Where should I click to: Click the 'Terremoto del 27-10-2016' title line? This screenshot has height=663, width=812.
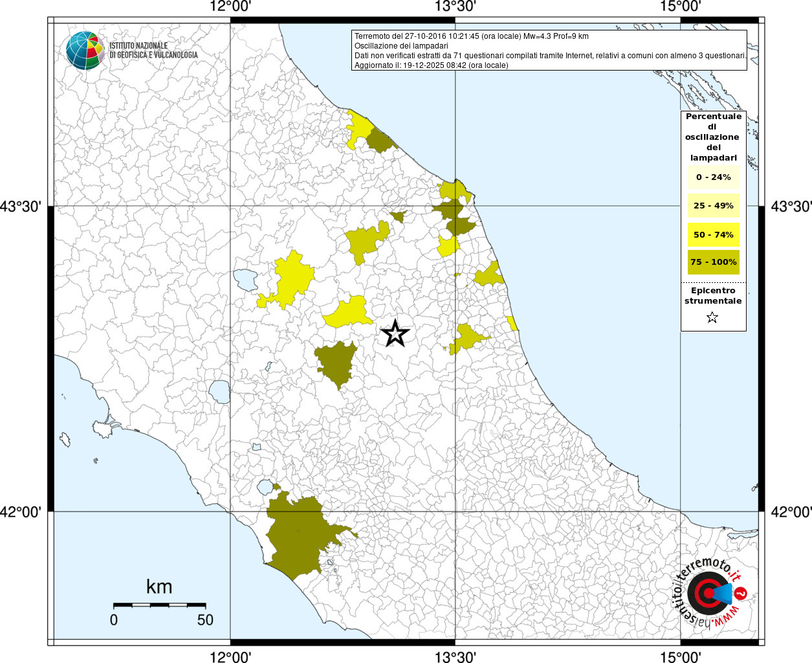tap(471, 36)
